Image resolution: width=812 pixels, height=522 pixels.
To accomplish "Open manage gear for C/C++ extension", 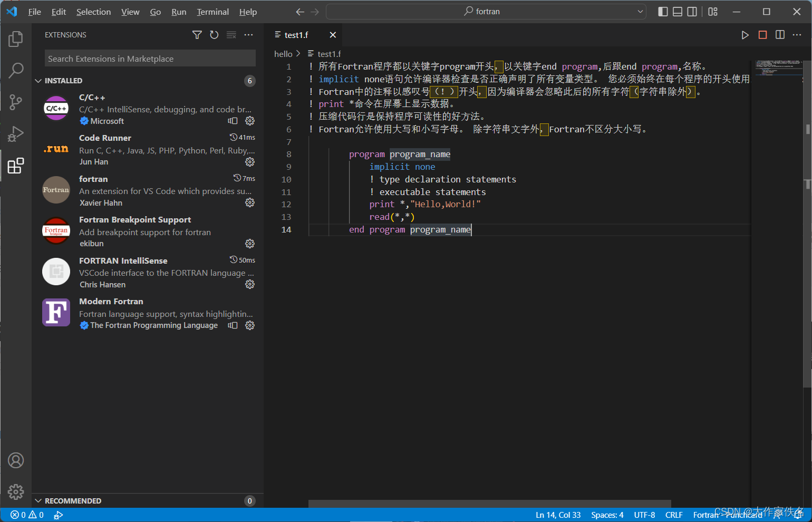I will [250, 121].
